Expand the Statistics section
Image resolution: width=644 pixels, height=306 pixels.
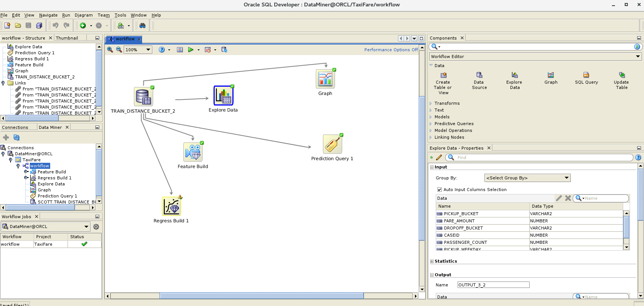click(432, 261)
